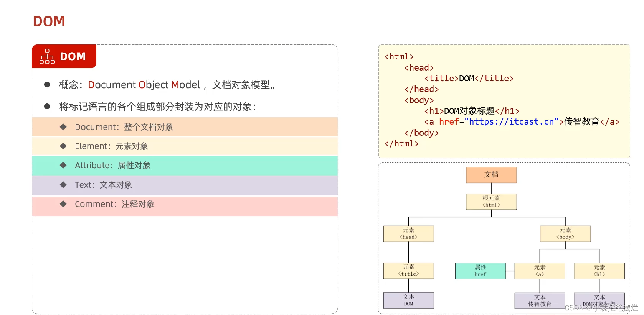Click the diamond bullet beside Document row
This screenshot has height=315, width=644.
(x=63, y=127)
